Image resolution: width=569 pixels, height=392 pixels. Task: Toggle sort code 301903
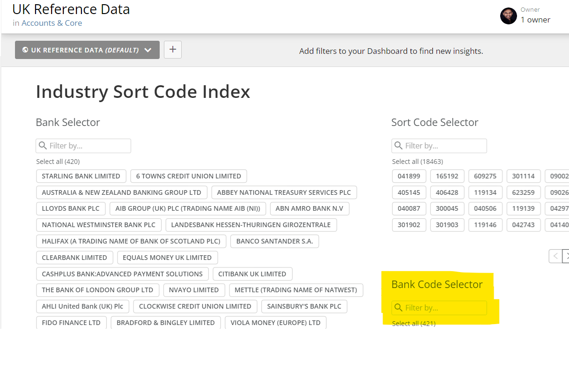click(447, 225)
